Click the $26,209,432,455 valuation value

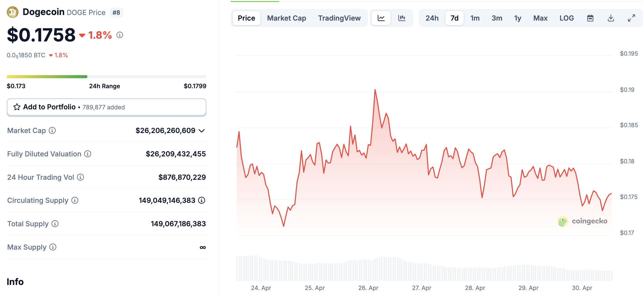tap(176, 154)
